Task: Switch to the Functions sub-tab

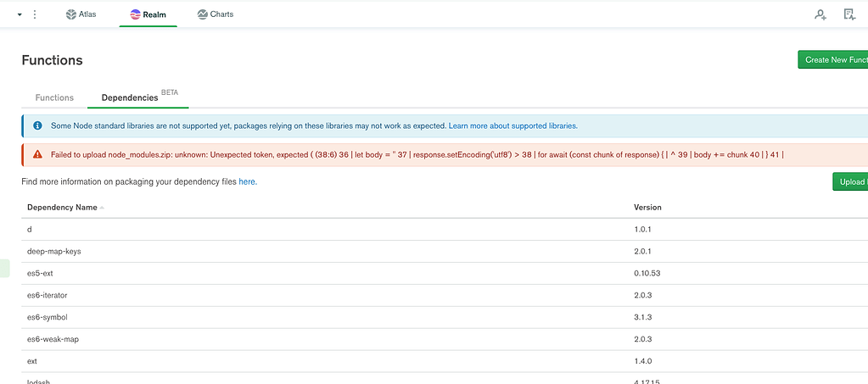Action: tap(54, 97)
